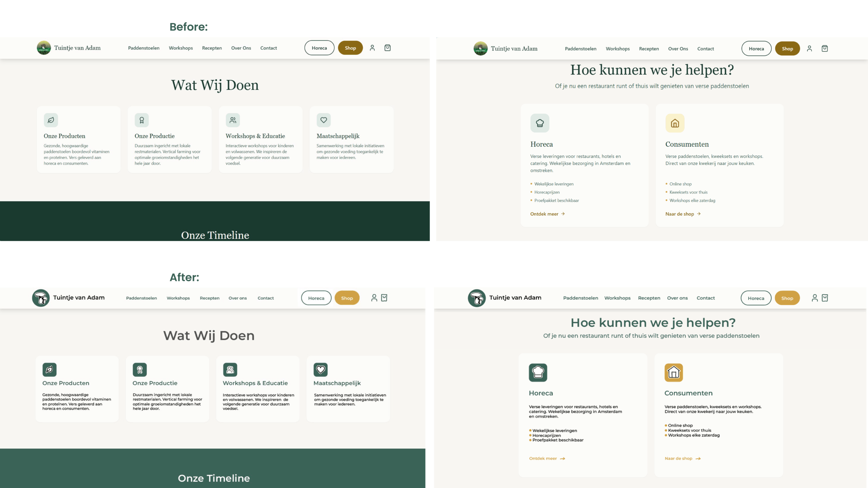Click the orange house icon in After Consumenten card

(x=674, y=372)
